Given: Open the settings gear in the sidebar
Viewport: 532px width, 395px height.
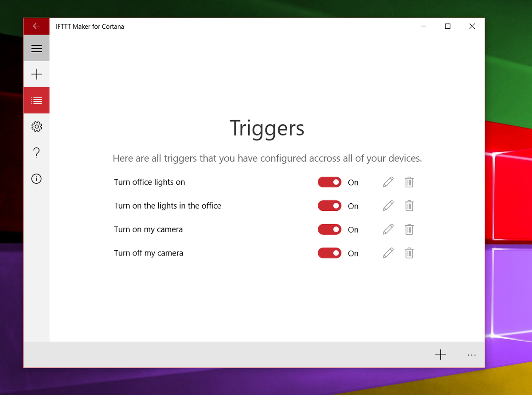Looking at the screenshot, I should (x=36, y=126).
